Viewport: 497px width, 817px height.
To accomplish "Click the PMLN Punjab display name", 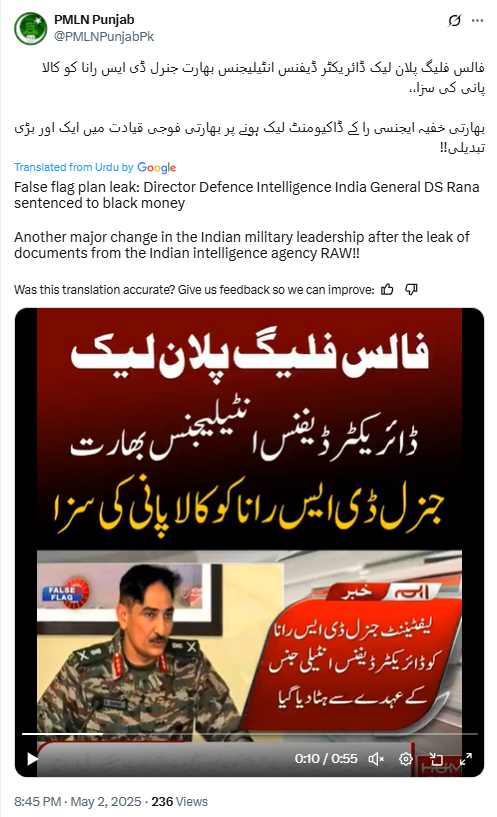I will 94,20.
